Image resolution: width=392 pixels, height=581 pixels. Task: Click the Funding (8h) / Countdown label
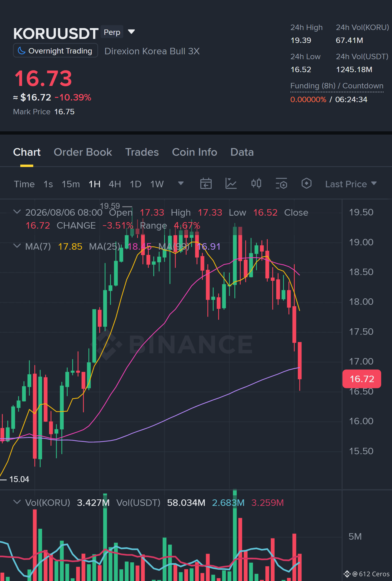pos(337,86)
